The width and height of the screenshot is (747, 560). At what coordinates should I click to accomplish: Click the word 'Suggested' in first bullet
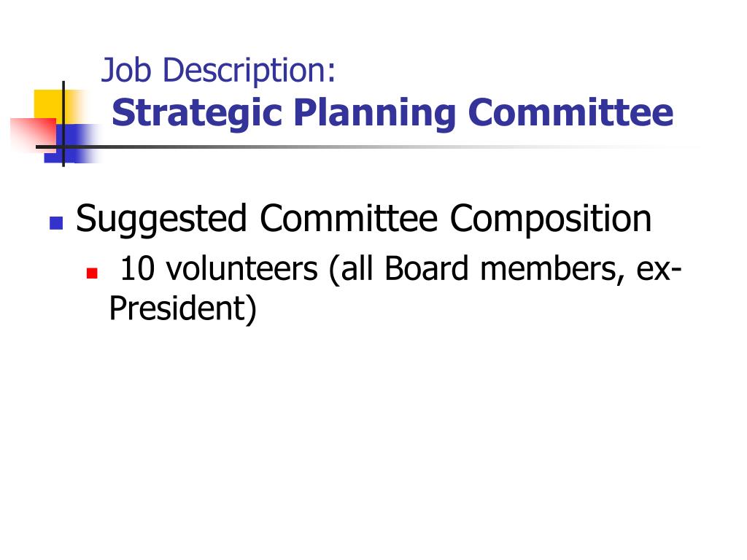point(161,219)
